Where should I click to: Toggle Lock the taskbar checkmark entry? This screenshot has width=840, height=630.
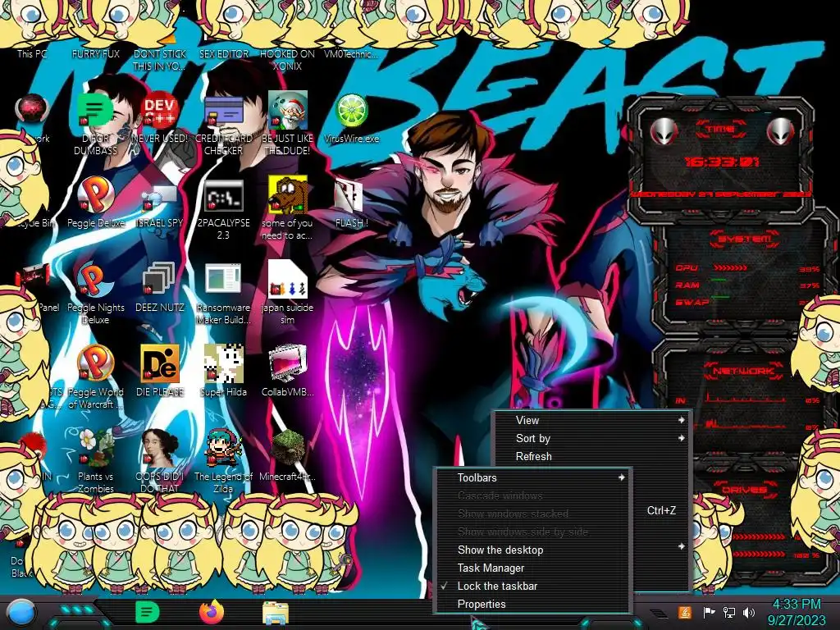[x=532, y=586]
